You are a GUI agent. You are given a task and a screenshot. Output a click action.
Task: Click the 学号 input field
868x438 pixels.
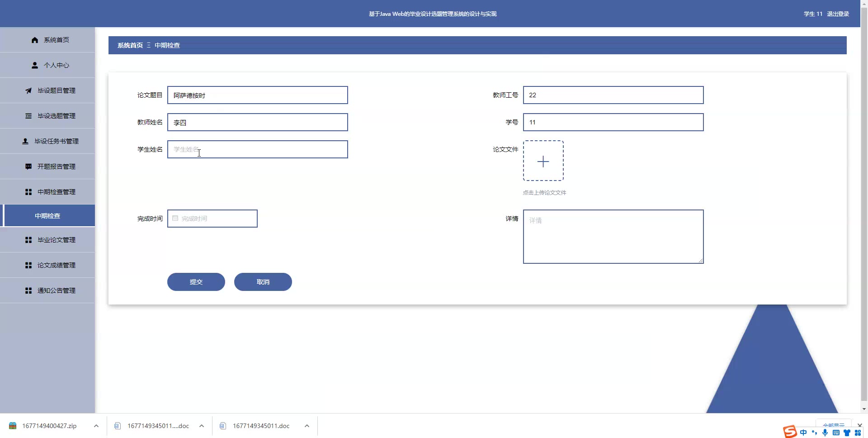[x=613, y=122]
